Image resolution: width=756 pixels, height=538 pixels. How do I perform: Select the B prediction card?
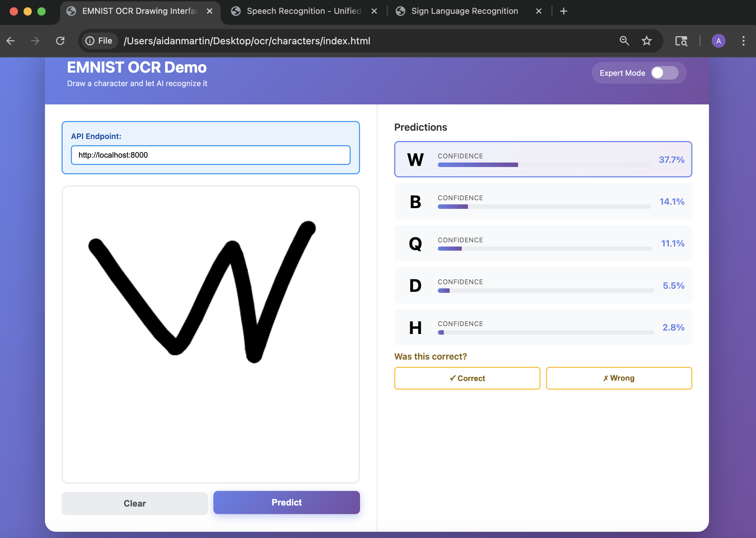(x=543, y=201)
